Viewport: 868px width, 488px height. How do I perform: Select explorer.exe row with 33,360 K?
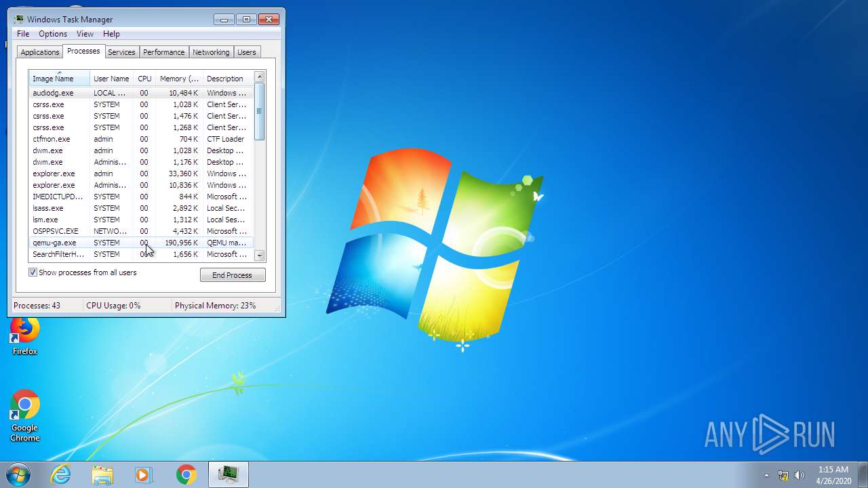click(141, 174)
